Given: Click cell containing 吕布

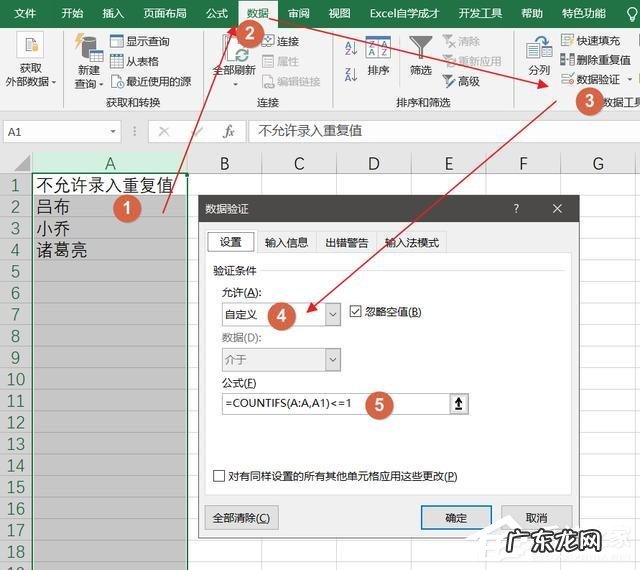Looking at the screenshot, I should click(110, 207).
